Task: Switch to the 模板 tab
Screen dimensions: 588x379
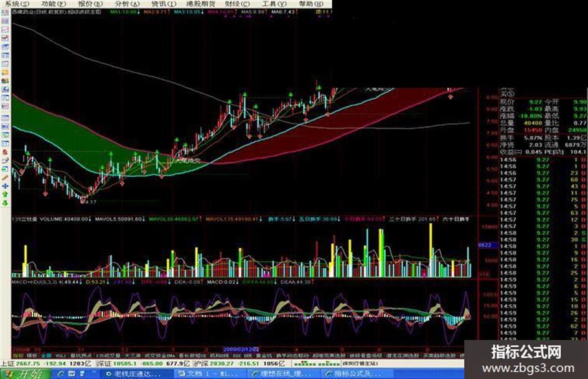Action: [32, 355]
